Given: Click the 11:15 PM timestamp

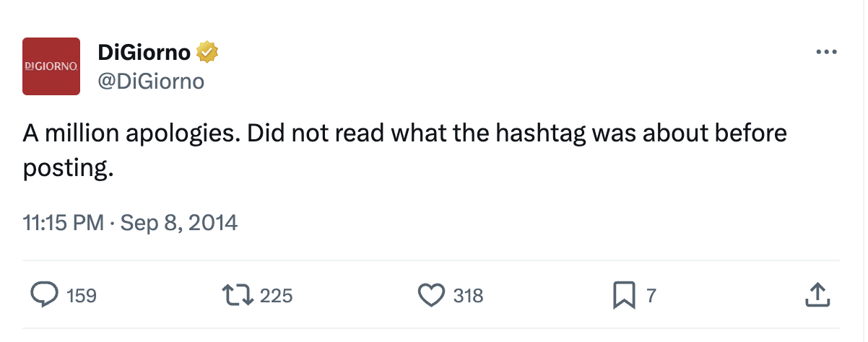Looking at the screenshot, I should pos(64,222).
